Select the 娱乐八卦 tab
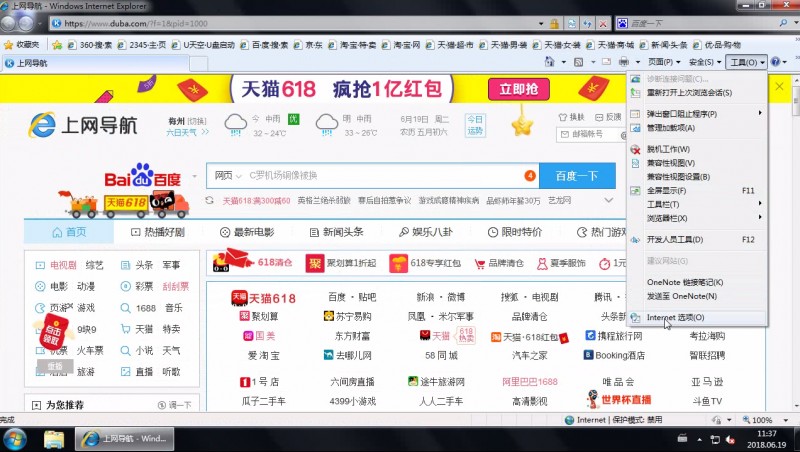Viewport: 800px width, 452px height. pos(425,232)
